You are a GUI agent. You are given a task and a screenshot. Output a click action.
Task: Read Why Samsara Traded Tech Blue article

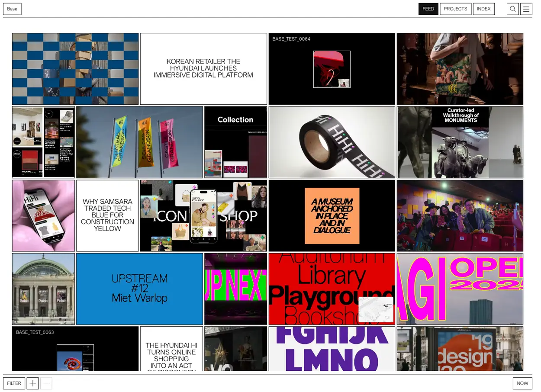click(x=107, y=215)
